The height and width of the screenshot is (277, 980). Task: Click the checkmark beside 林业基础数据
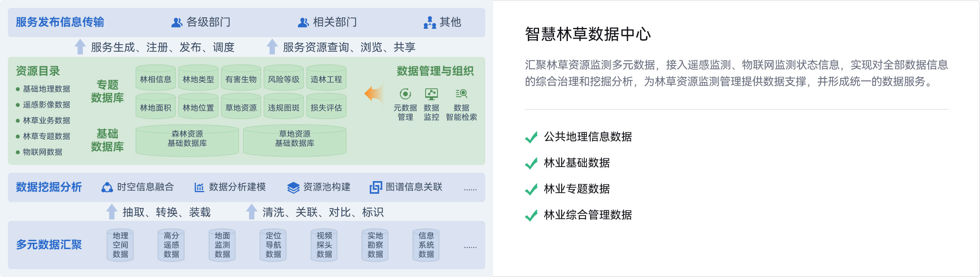pyautogui.click(x=531, y=163)
